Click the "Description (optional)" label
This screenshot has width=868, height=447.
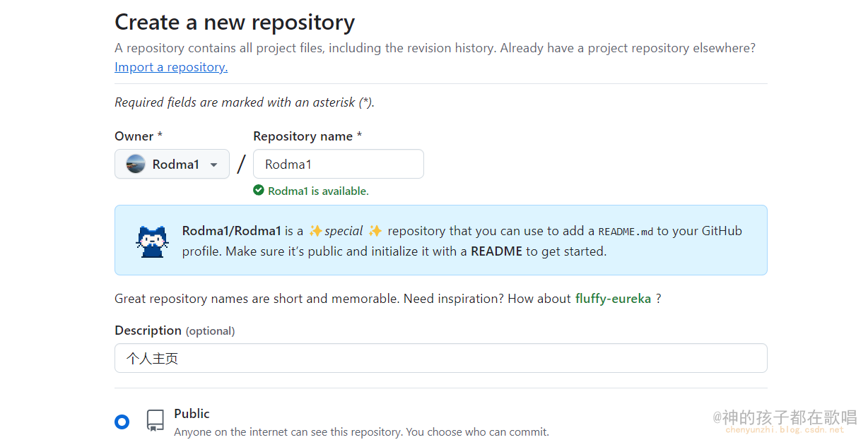point(175,330)
